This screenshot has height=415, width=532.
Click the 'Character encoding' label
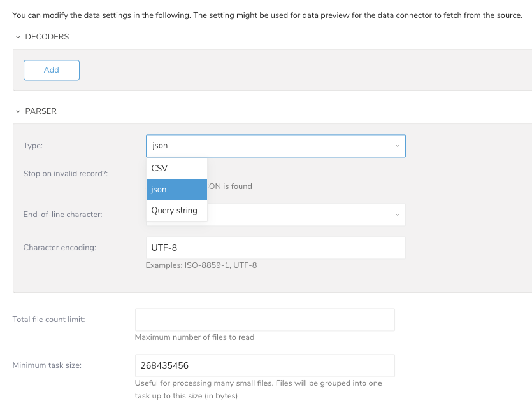click(x=59, y=248)
